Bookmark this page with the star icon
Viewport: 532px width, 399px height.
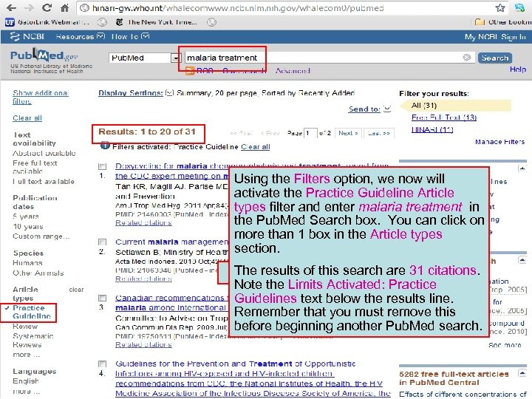click(500, 8)
